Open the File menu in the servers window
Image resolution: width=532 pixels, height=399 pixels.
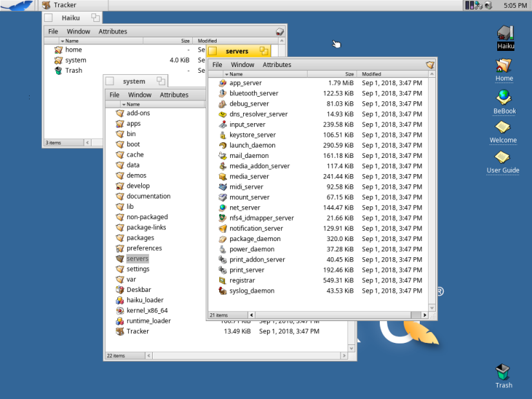point(217,64)
